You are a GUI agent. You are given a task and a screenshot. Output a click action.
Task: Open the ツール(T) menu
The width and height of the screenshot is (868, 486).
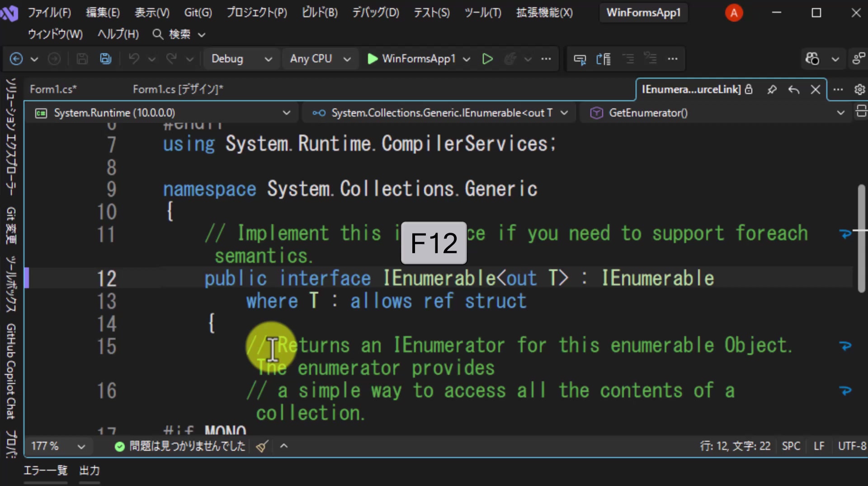coord(483,13)
